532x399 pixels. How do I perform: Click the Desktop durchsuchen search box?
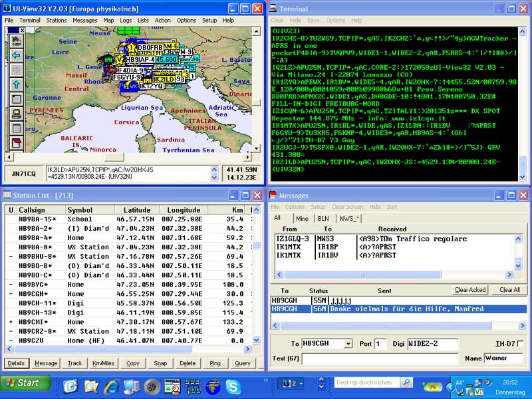366,382
